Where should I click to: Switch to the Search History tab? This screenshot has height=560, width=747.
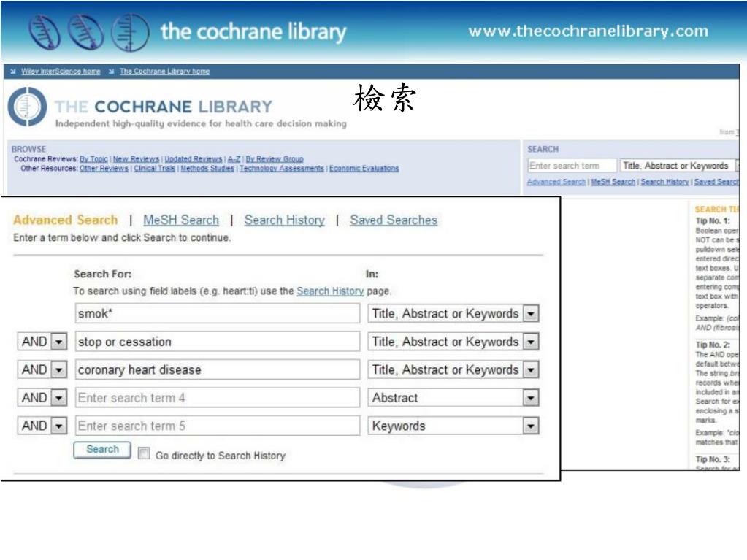[284, 220]
